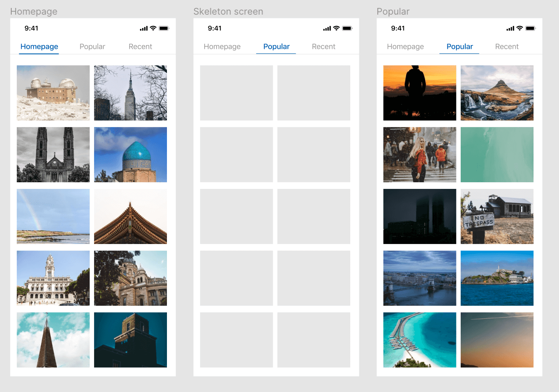Open the sunset silhouette photo
The height and width of the screenshot is (392, 559).
click(420, 93)
